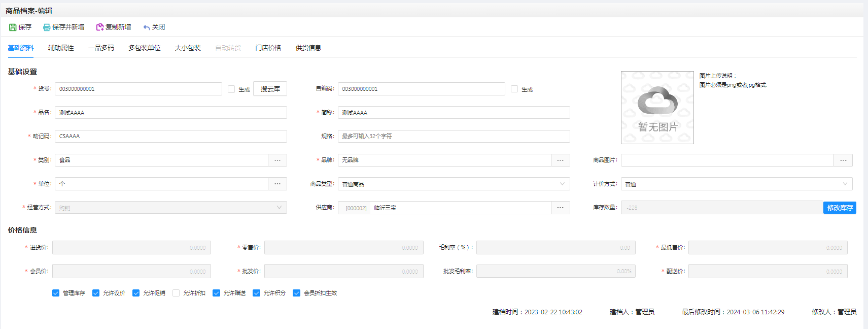The image size is (868, 329).
Task: Click the 单位 field showing 个
Action: pyautogui.click(x=161, y=184)
